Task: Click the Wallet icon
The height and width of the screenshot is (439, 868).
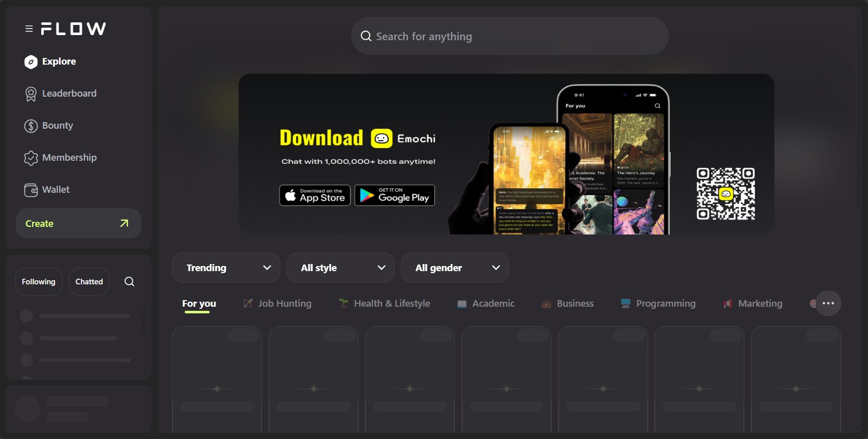Action: (31, 190)
